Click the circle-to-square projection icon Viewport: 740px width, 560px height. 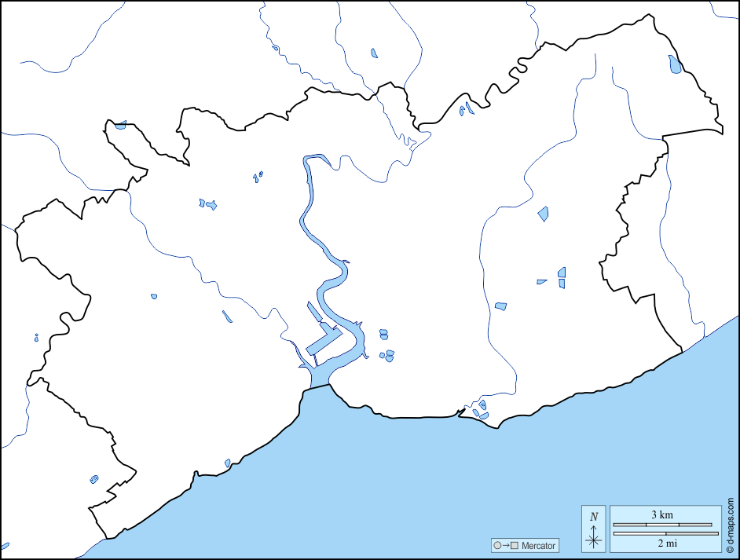point(506,545)
